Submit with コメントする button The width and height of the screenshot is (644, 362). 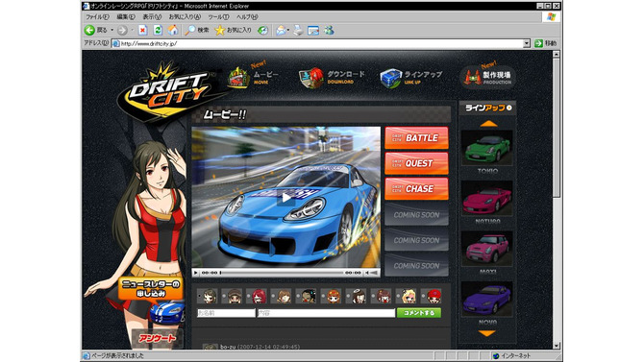point(418,313)
